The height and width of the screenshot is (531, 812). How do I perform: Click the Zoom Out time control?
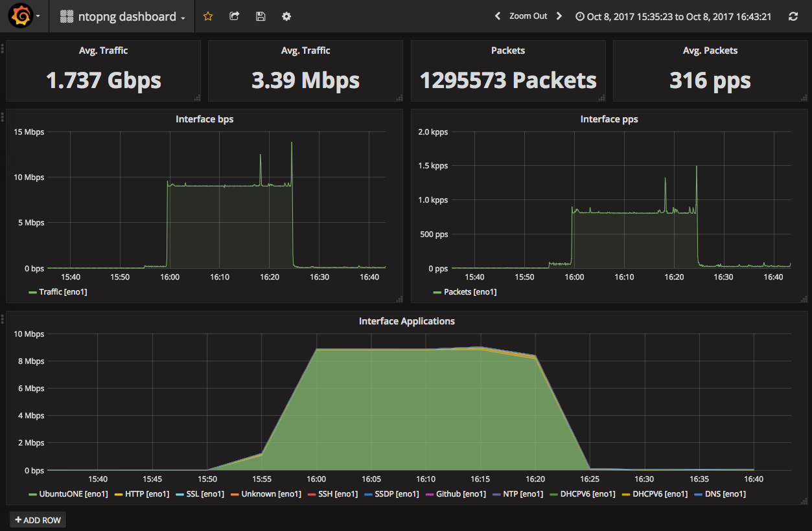click(x=528, y=16)
